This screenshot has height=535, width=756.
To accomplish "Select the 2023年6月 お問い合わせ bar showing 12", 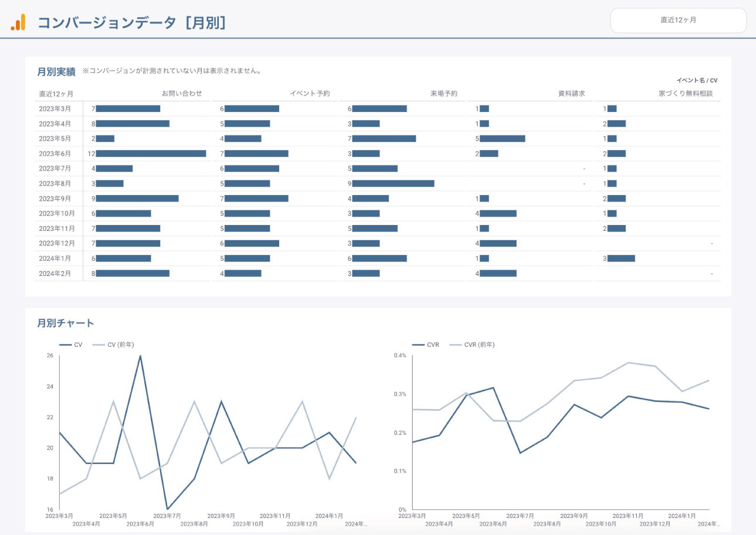I will click(151, 154).
